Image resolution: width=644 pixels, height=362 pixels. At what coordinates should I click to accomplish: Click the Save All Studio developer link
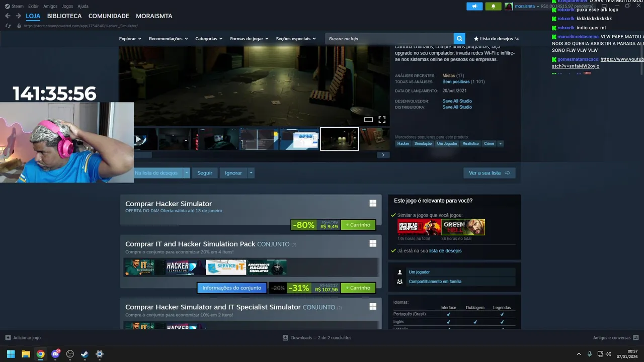pyautogui.click(x=457, y=101)
